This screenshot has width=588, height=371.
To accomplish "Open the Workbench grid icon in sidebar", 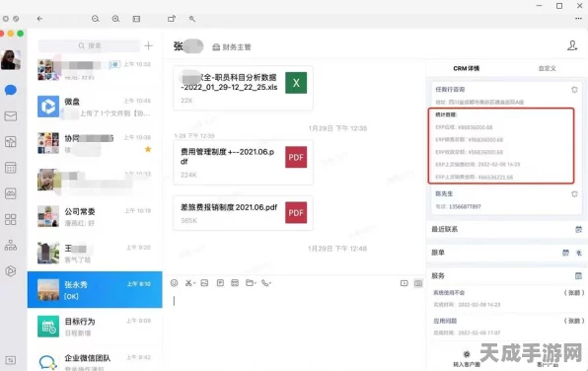I will [11, 219].
